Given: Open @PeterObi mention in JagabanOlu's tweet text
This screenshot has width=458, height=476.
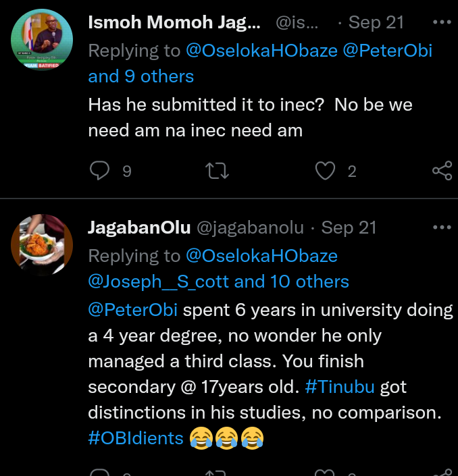Looking at the screenshot, I should coord(133,310).
